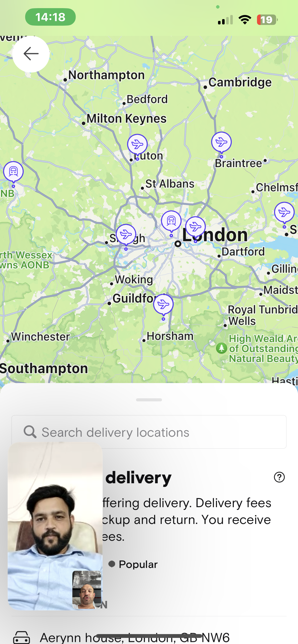Image resolution: width=298 pixels, height=644 pixels.
Task: Tap the Popular legend dot
Action: 112,564
